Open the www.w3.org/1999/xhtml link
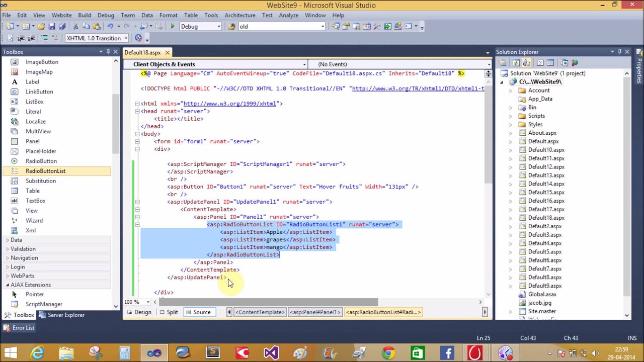Screen dimensions: 644x362 [x=230, y=104]
